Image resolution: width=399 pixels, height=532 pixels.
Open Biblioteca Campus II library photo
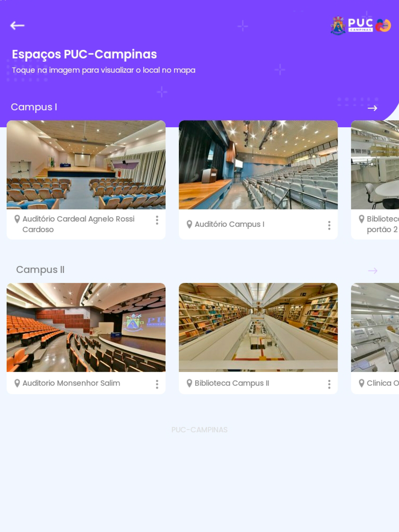pos(258,327)
